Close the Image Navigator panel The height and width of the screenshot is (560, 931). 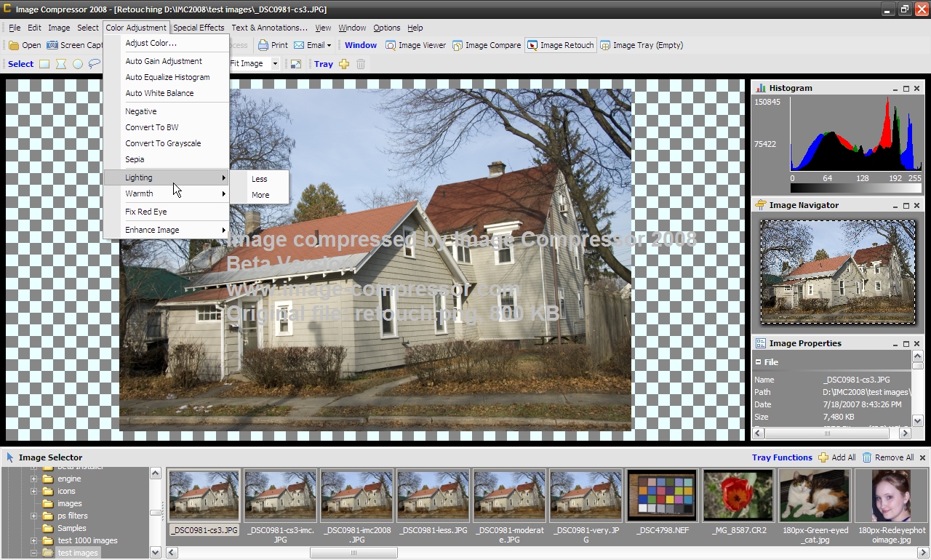(918, 206)
